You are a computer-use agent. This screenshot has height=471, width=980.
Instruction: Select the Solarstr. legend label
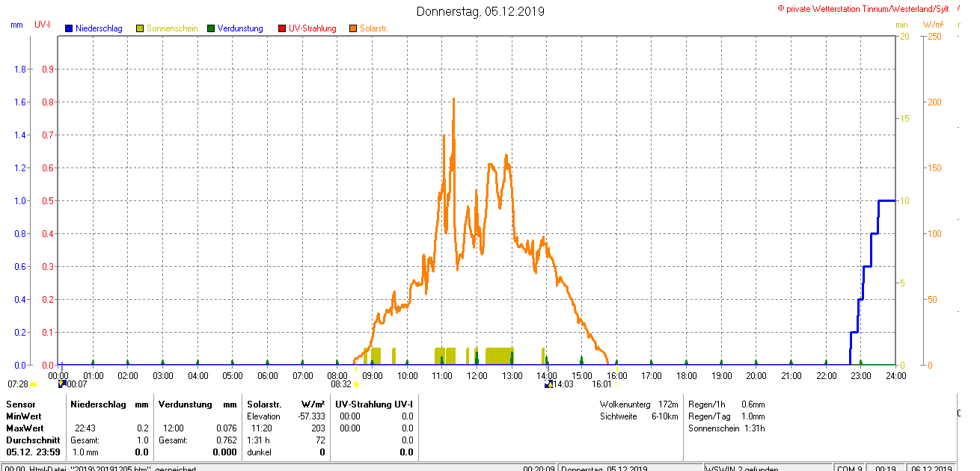coord(374,28)
